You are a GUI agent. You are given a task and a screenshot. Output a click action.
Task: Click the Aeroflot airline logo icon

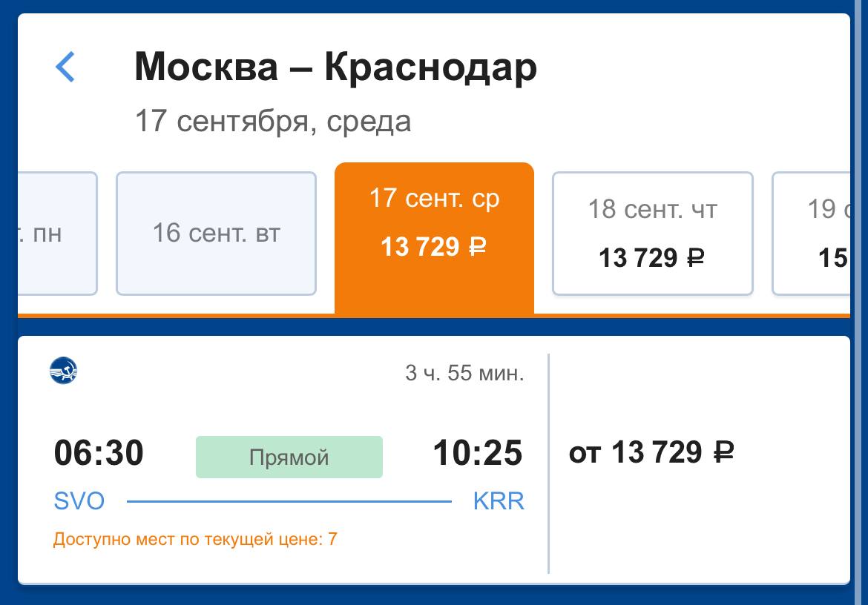[x=63, y=371]
